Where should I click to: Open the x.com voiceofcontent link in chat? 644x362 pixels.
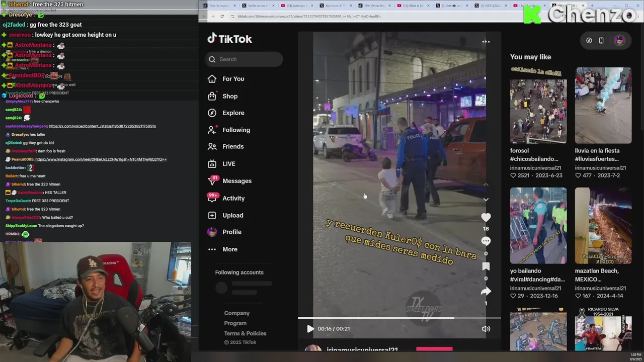point(102,126)
